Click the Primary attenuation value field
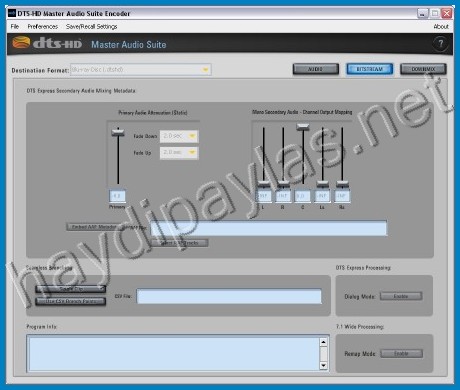 117,196
